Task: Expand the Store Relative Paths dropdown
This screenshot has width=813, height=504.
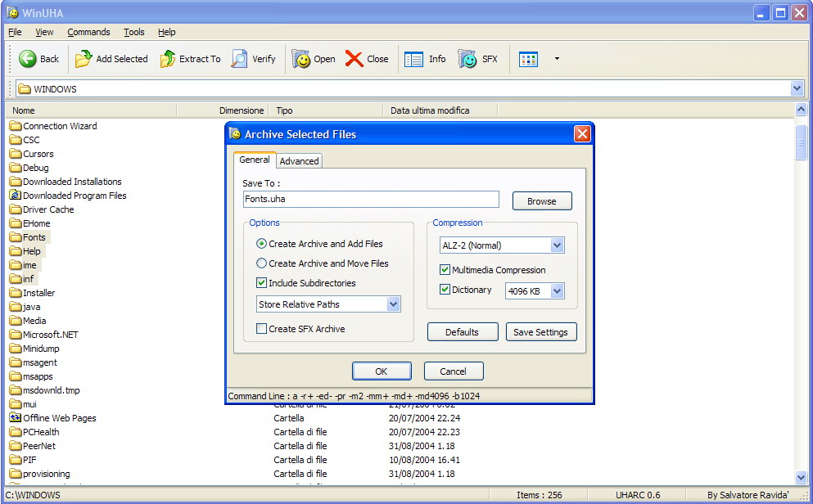Action: [393, 304]
